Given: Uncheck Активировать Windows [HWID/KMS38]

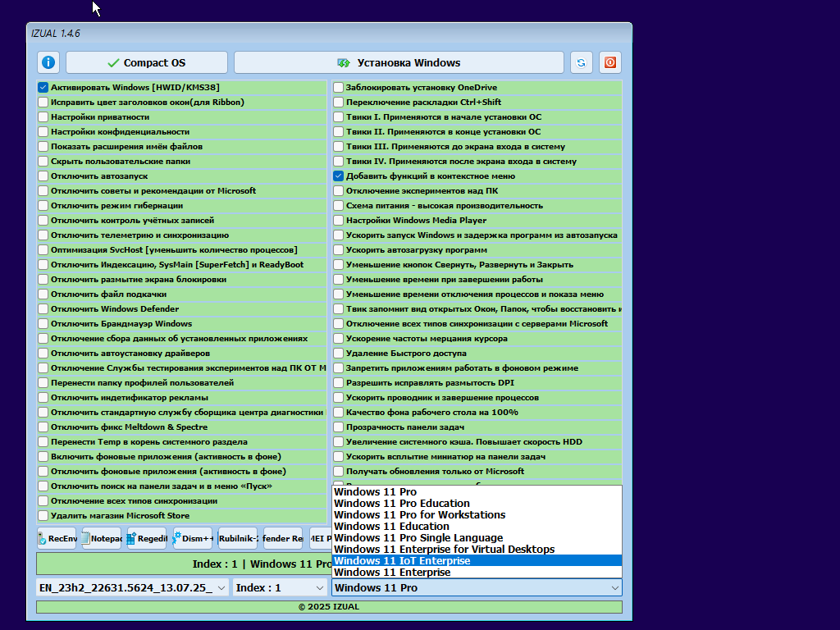Looking at the screenshot, I should pyautogui.click(x=43, y=87).
